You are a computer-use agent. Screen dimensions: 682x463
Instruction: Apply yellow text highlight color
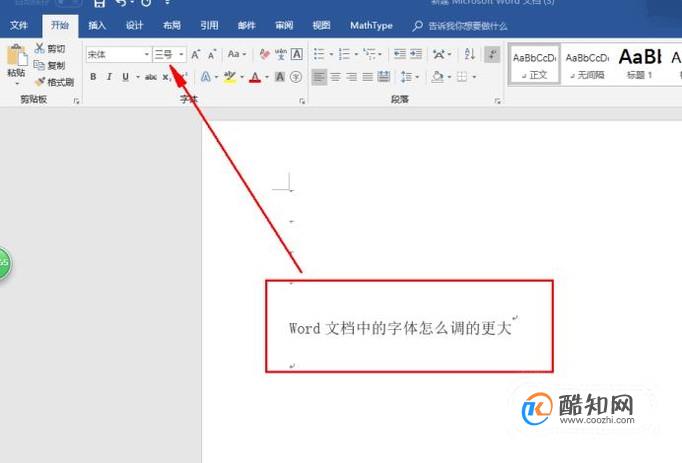230,77
